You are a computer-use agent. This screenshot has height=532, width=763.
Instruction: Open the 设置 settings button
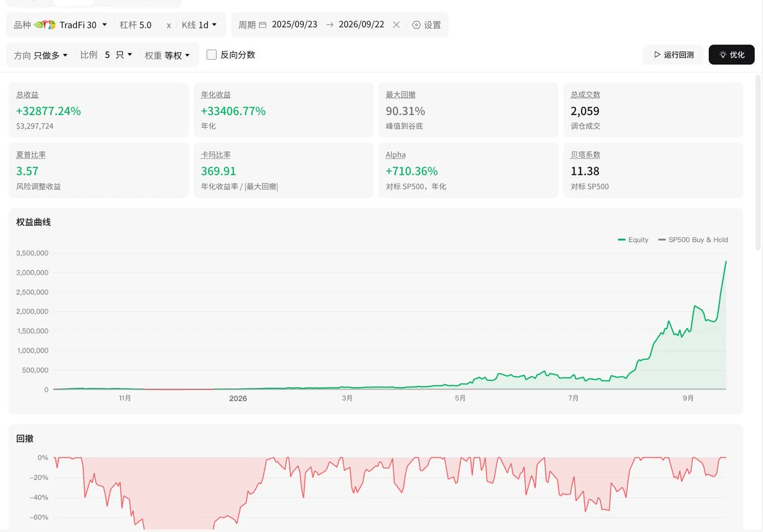coord(427,25)
